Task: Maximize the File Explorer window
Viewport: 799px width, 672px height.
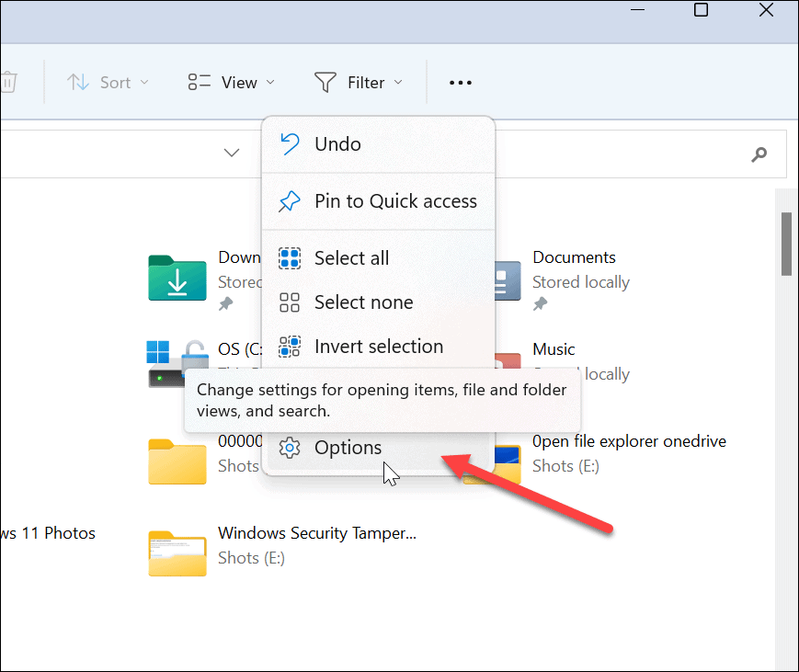Action: (702, 10)
